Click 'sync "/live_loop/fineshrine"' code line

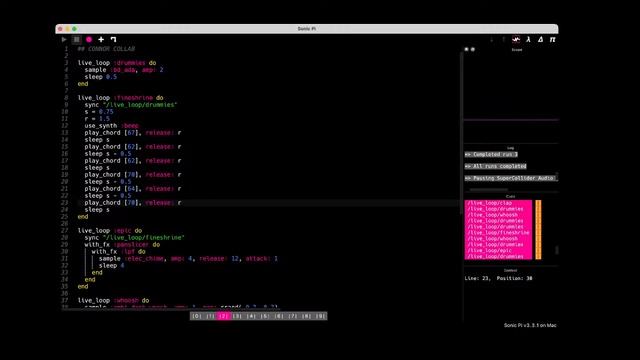pyautogui.click(x=134, y=238)
